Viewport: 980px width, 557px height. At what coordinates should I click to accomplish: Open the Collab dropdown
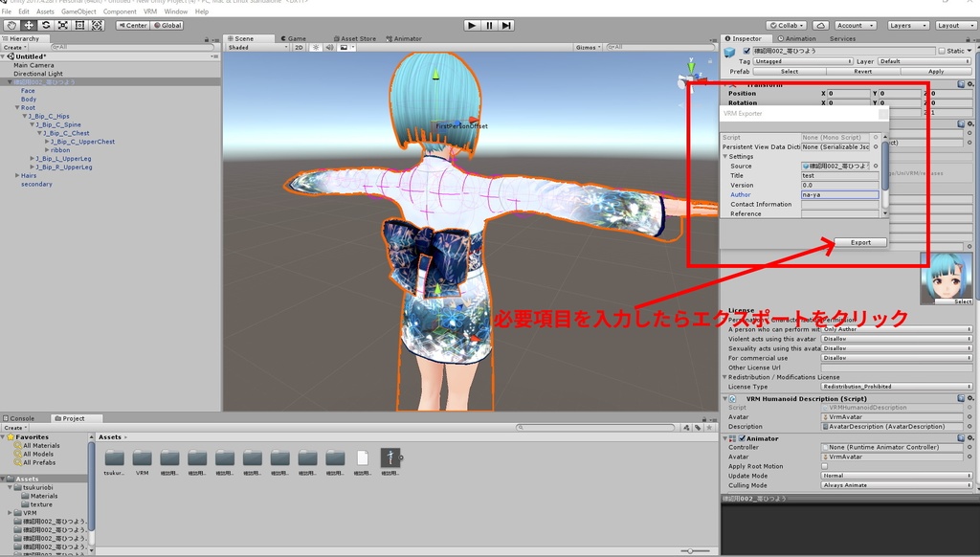(788, 26)
